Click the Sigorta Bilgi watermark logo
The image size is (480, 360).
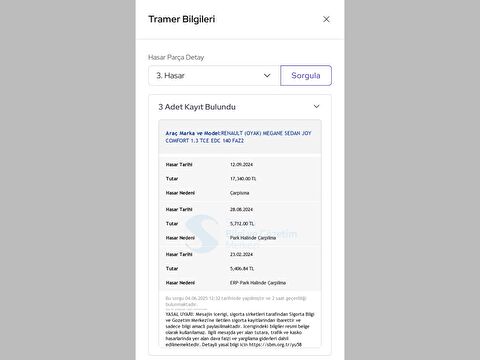click(202, 234)
